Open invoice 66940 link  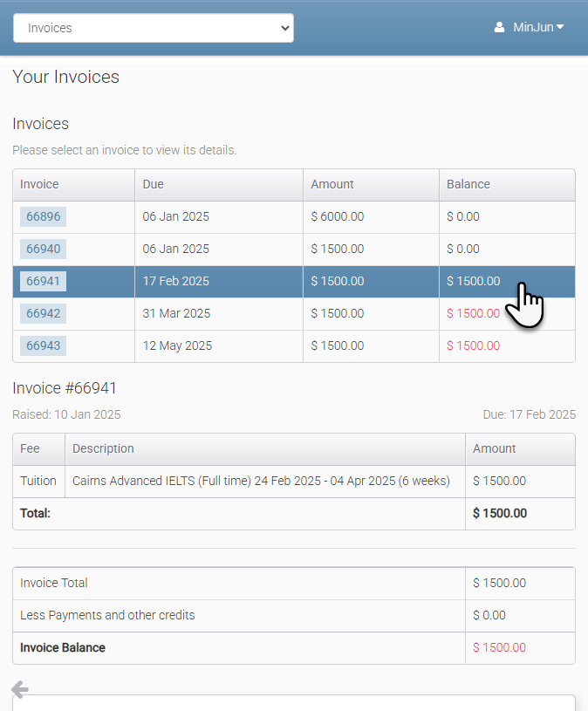[43, 249]
